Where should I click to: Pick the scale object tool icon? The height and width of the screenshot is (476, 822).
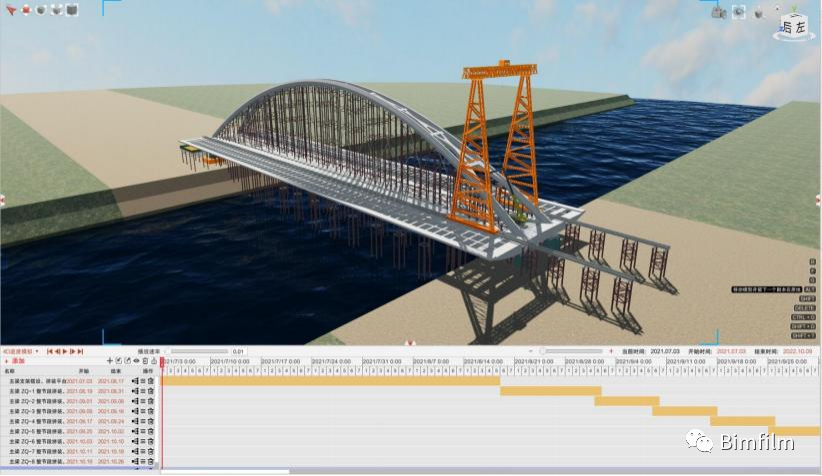[x=56, y=10]
